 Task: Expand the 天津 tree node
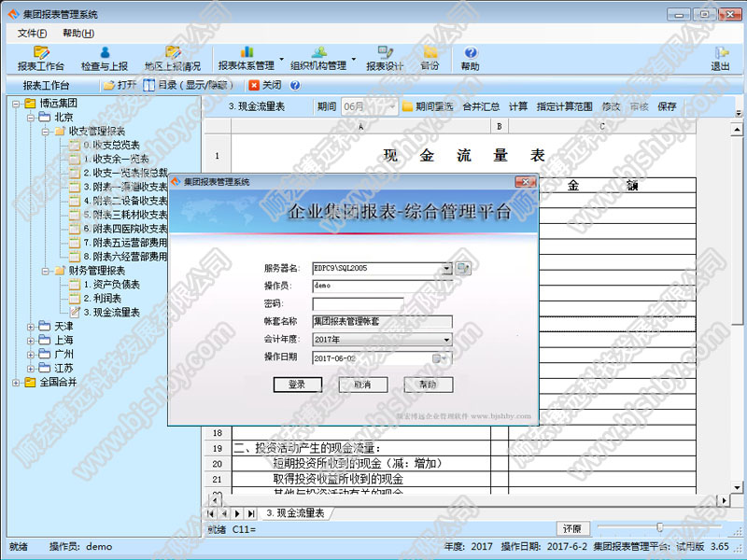tap(31, 327)
